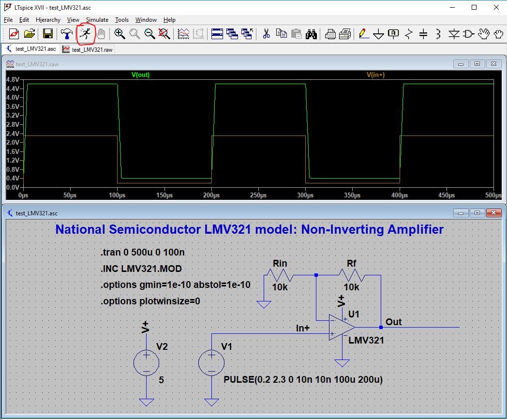Click the LMV321 component value label
The image size is (507, 420).
coord(366,340)
